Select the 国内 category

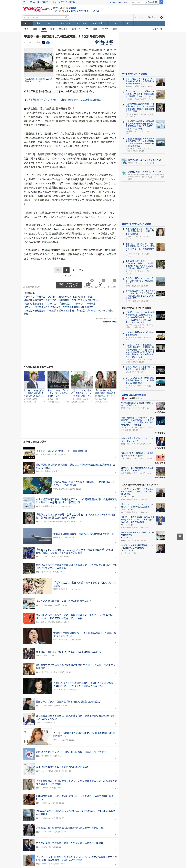(x=35, y=29)
